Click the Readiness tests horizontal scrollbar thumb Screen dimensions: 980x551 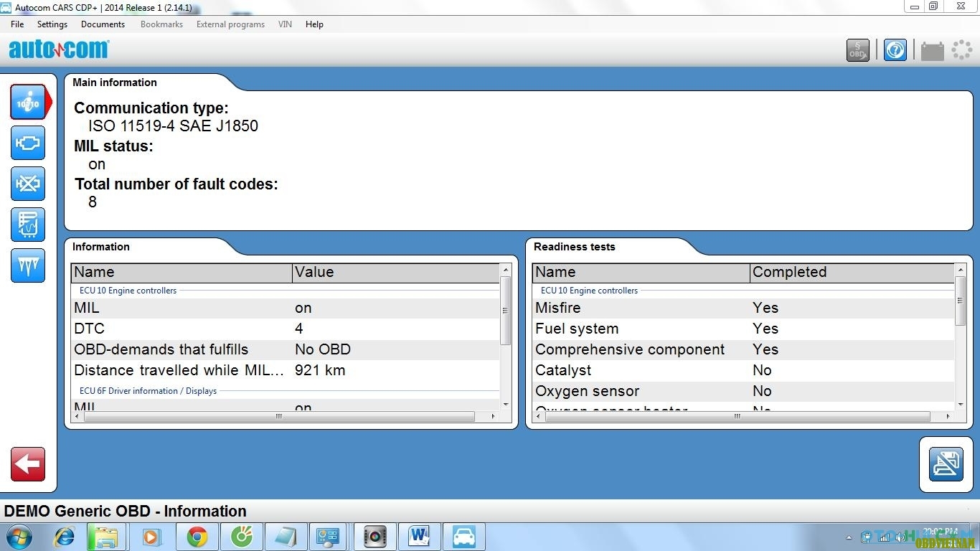[x=737, y=416]
